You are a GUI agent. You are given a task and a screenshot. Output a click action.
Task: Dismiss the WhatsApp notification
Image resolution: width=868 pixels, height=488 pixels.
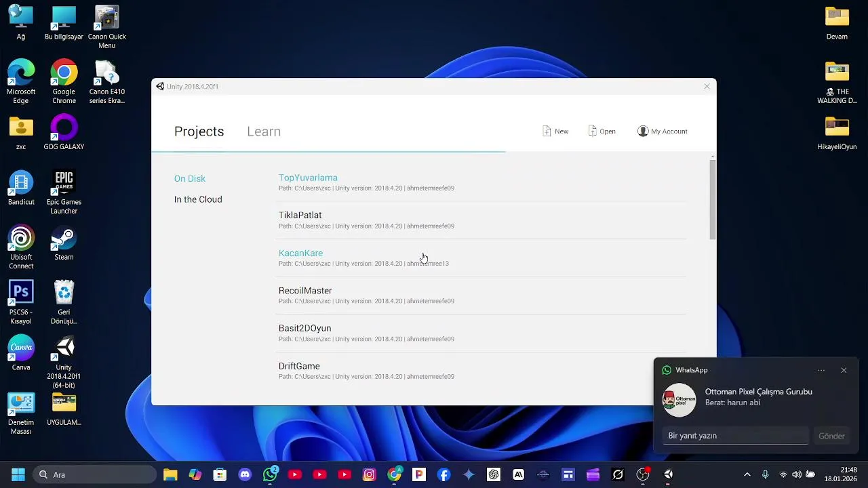(844, 370)
